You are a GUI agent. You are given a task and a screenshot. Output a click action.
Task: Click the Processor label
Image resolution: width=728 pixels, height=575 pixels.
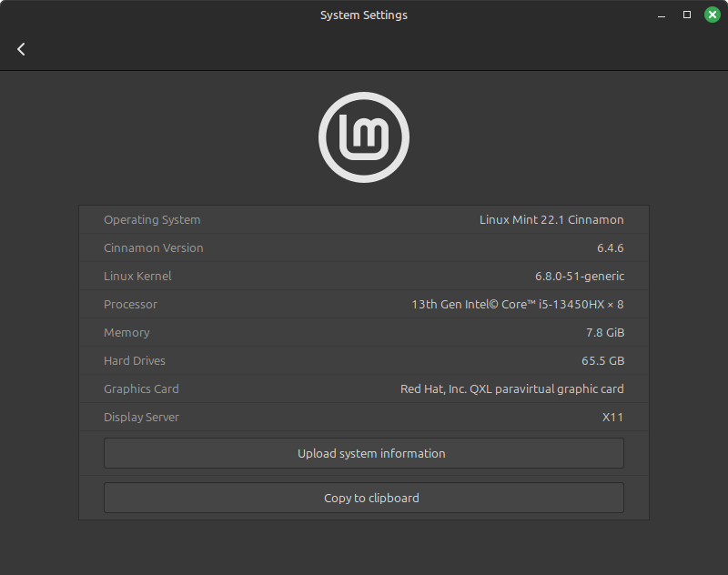click(130, 304)
